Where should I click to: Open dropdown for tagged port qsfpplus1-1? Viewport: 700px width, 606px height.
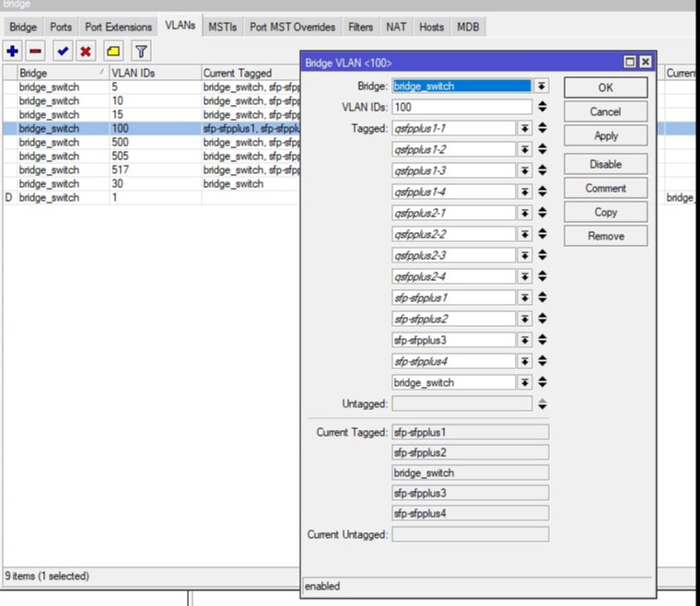tap(525, 129)
